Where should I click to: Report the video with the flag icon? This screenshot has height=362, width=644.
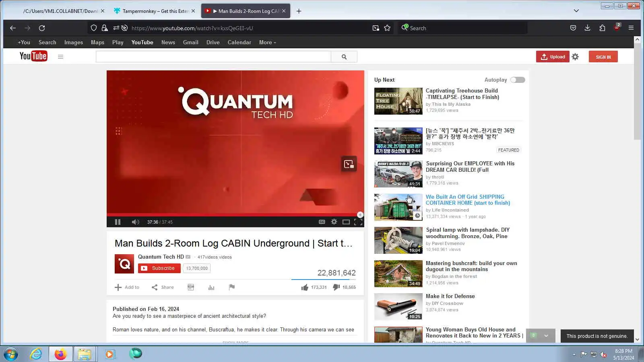(x=232, y=287)
